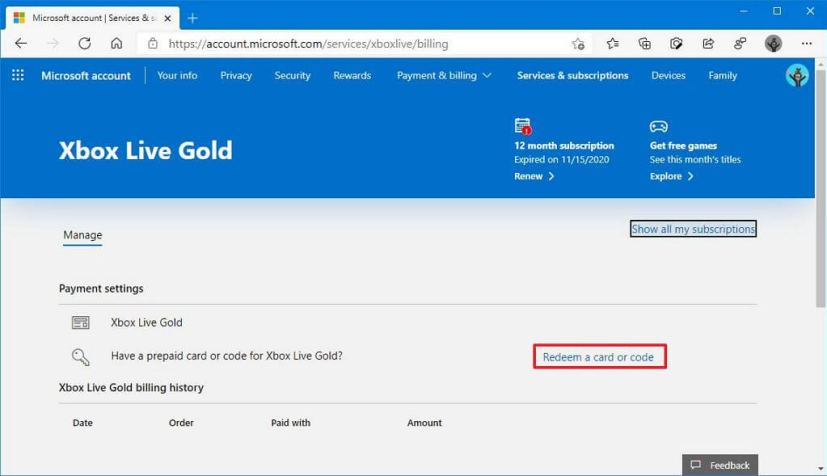View site info via padlock icon

coord(152,44)
